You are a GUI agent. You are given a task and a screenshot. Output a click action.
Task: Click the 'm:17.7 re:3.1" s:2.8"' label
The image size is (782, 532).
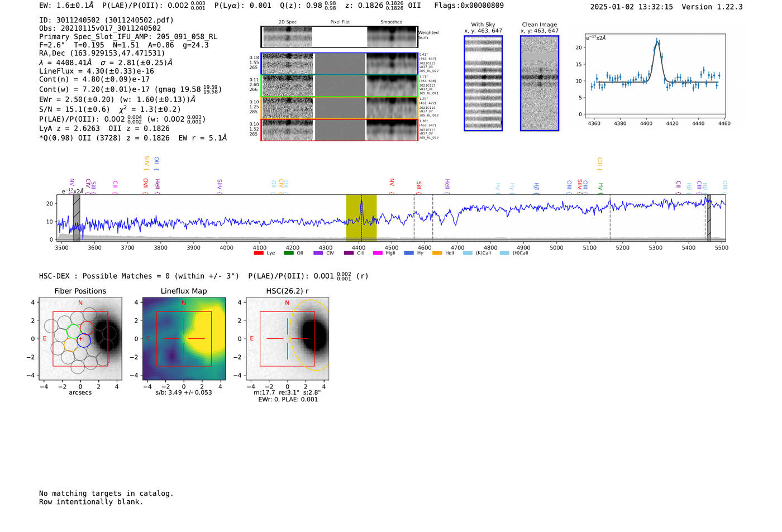click(288, 392)
